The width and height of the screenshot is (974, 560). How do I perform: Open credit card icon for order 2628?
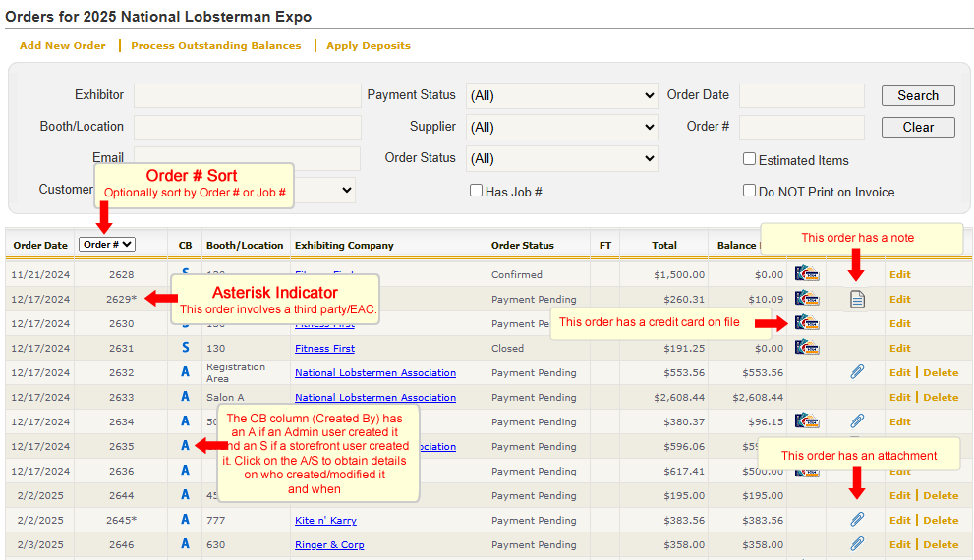[x=807, y=274]
